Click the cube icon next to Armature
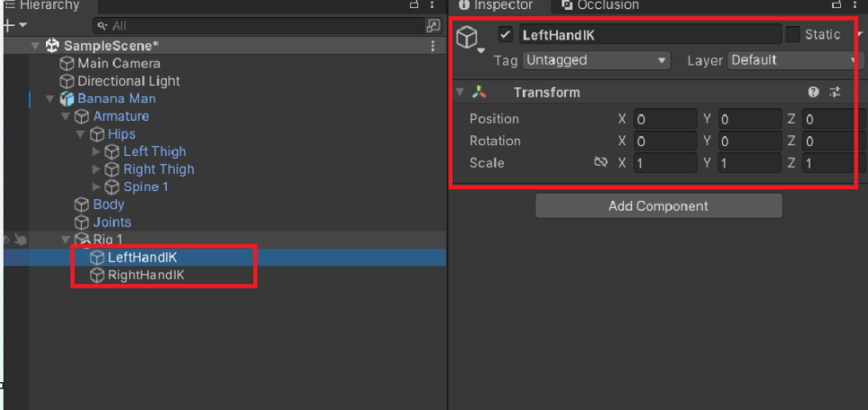 [82, 116]
